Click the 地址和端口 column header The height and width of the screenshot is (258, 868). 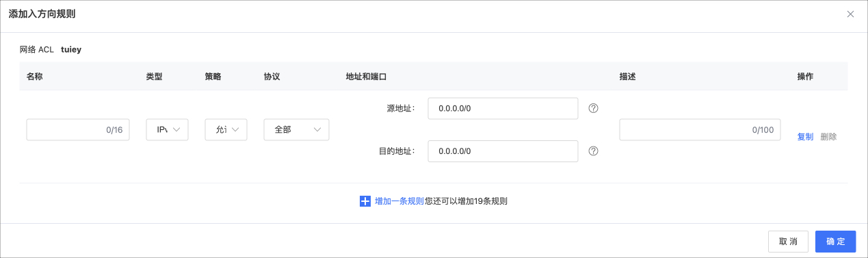[367, 77]
